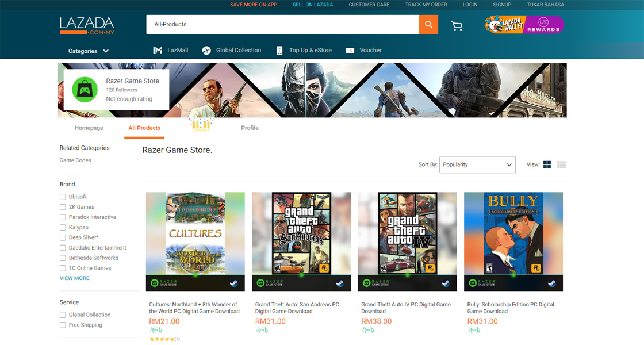Click the GTA San Andreas cover thumbnail
The height and width of the screenshot is (345, 644).
pyautogui.click(x=301, y=241)
